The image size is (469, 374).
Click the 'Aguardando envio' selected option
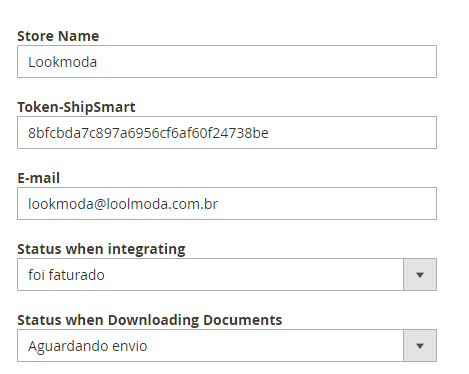pos(88,346)
